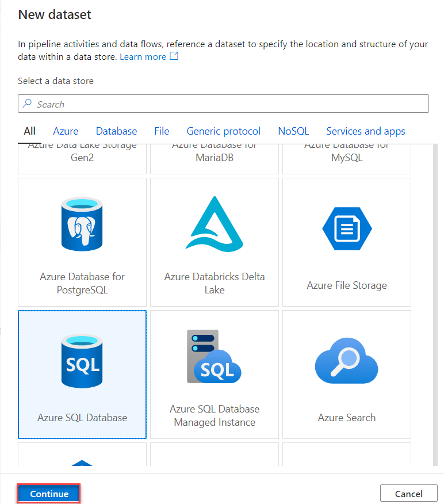Pick Azure SQL Database Managed Instance
This screenshot has width=444, height=504.
tap(214, 374)
